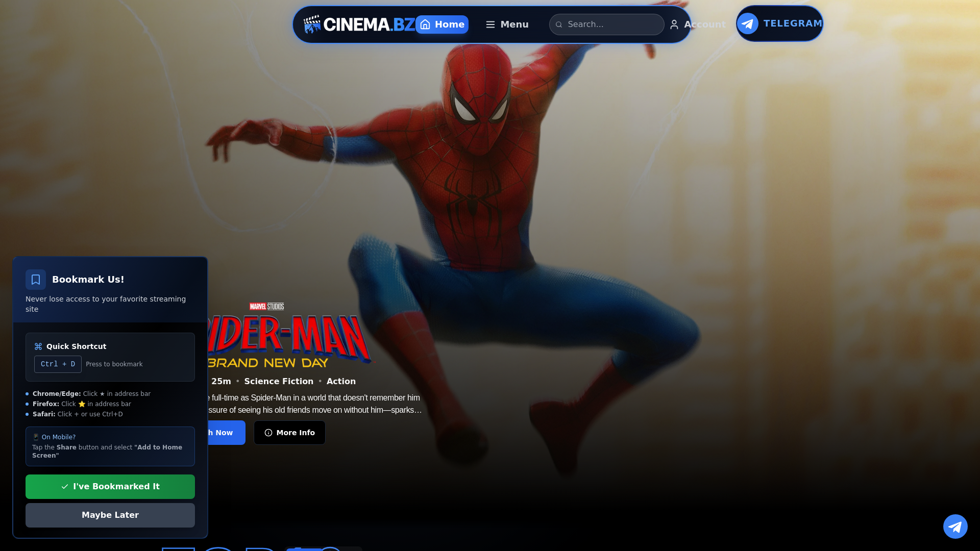Click the checkmark icon on bookmarked button
This screenshot has height=551, width=980.
point(65,487)
